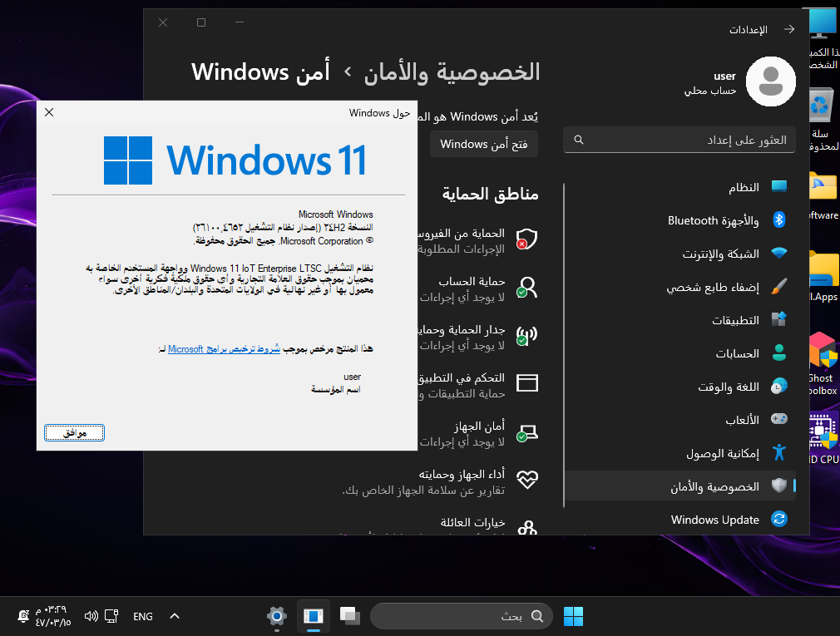This screenshot has width=840, height=636.
Task: Open the This PC desktop icon
Action: pos(824,38)
